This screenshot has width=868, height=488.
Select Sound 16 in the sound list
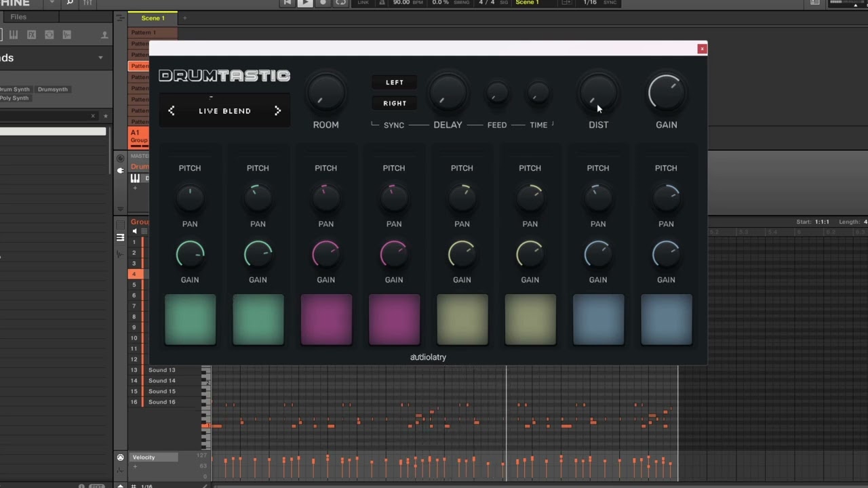[x=162, y=402]
